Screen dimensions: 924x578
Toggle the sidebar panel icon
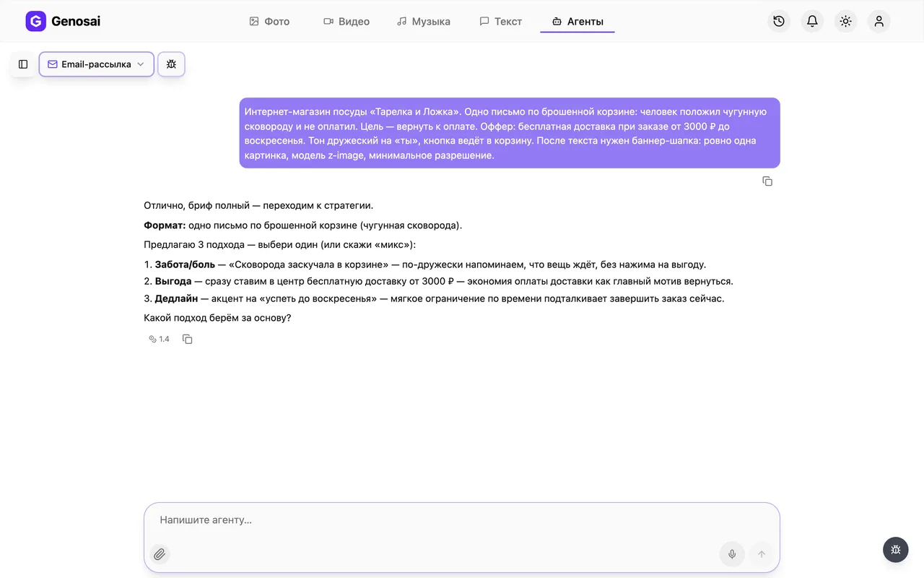pos(23,64)
